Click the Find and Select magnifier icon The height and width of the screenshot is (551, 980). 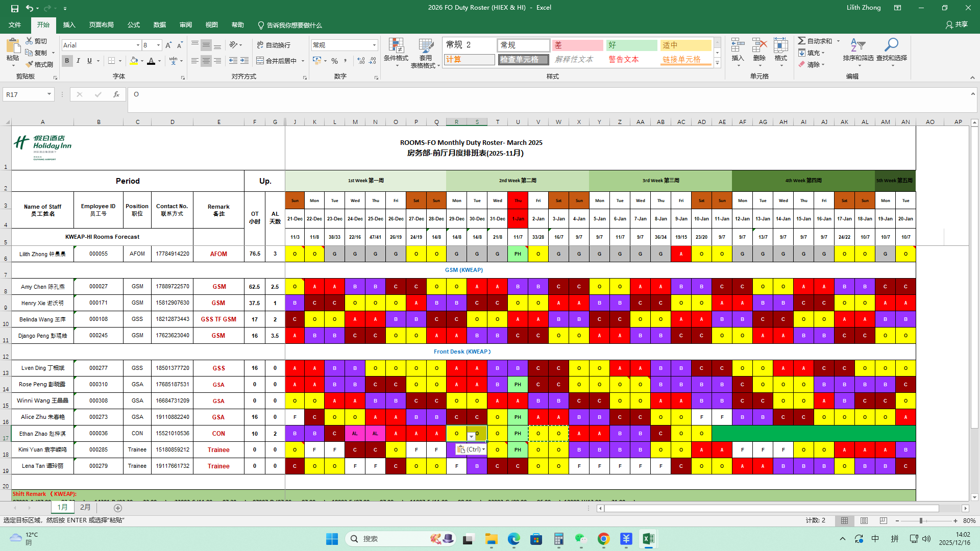[891, 46]
